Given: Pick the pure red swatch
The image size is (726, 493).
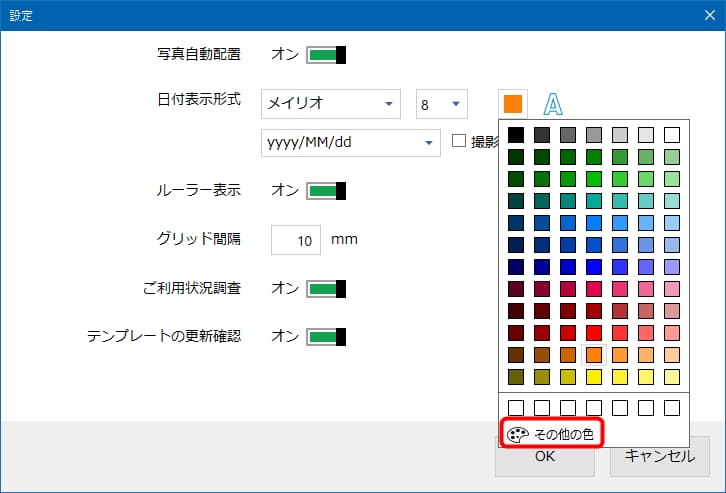Looking at the screenshot, I should [x=594, y=333].
